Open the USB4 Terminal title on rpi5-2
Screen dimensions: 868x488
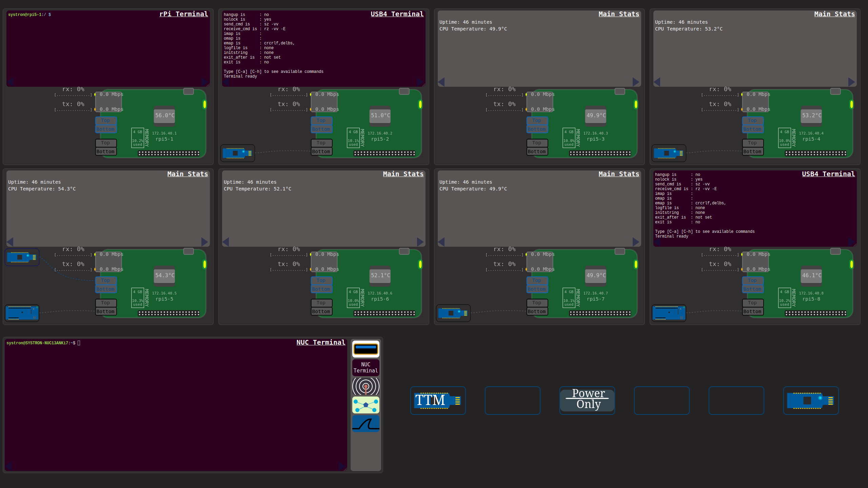397,14
